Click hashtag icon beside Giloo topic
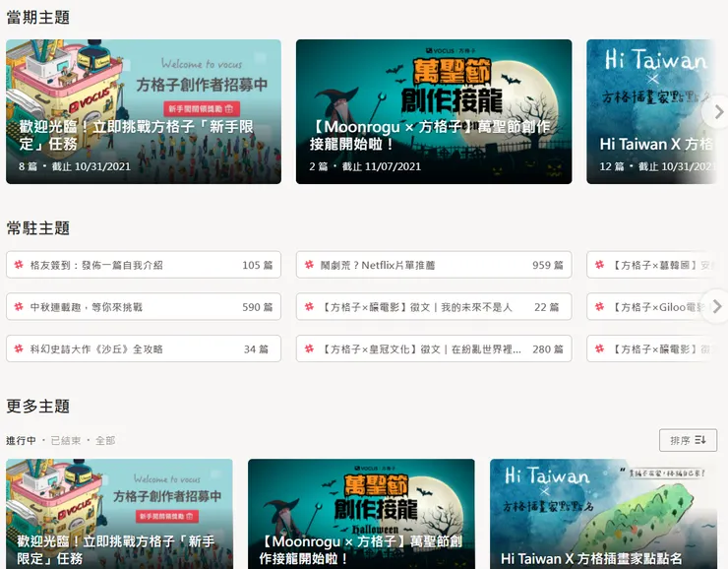The width and height of the screenshot is (728, 569). point(600,306)
